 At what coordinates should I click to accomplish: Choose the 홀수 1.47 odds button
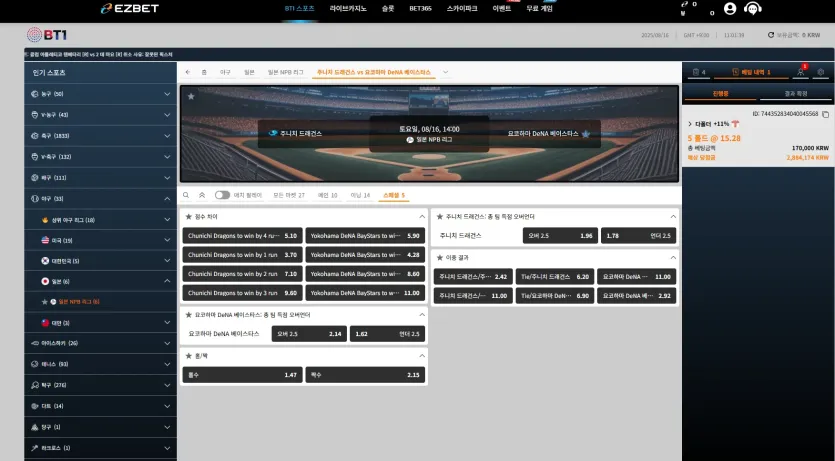tap(242, 375)
